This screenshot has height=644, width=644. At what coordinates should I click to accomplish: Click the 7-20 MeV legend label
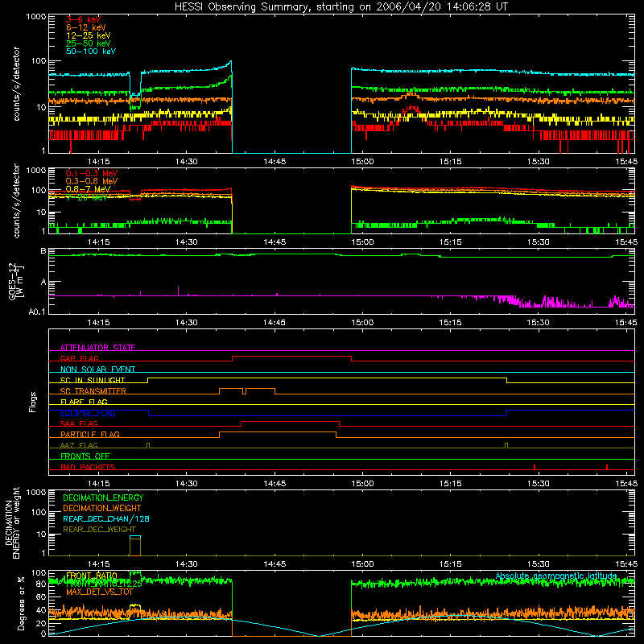pyautogui.click(x=87, y=197)
